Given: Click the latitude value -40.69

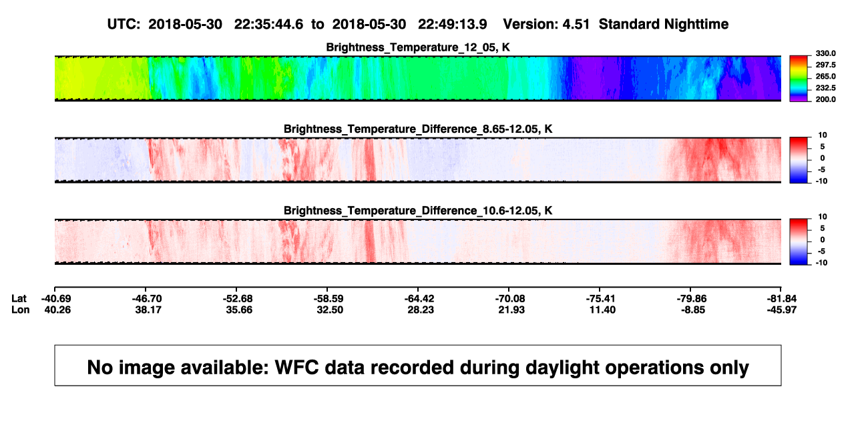Looking at the screenshot, I should click(57, 298).
